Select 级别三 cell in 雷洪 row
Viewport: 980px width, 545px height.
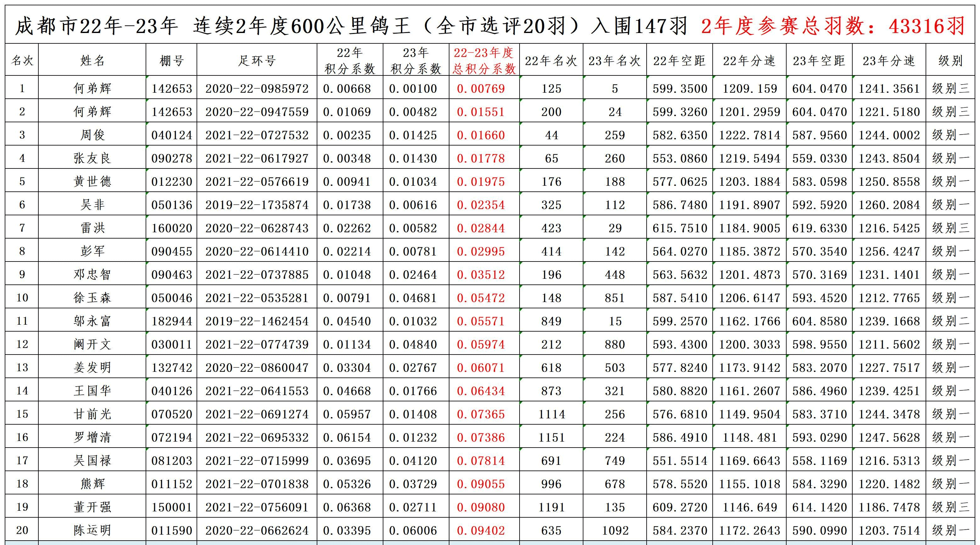950,228
